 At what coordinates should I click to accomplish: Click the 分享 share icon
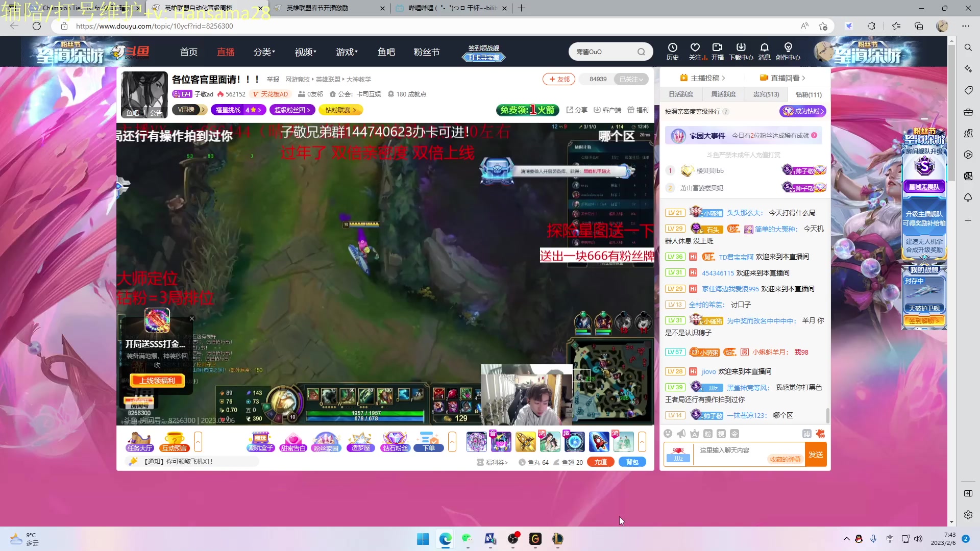pos(577,110)
